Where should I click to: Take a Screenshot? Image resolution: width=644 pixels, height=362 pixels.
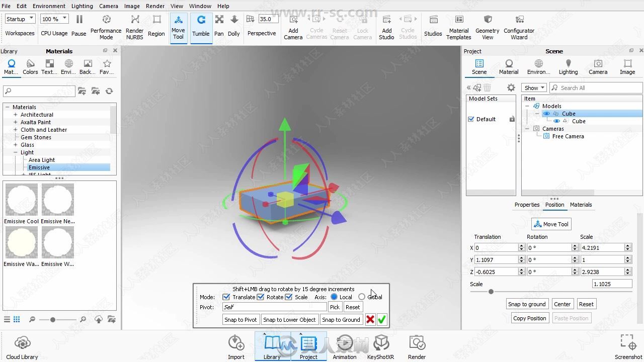tap(628, 347)
